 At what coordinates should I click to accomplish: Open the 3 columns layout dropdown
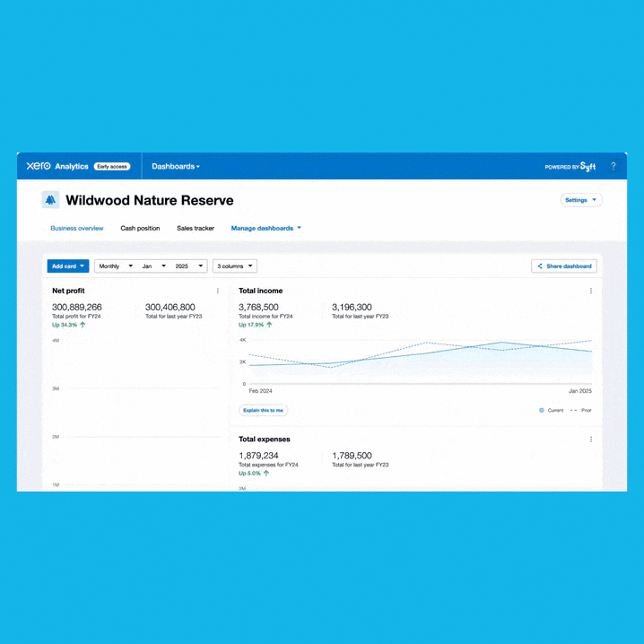click(x=235, y=266)
